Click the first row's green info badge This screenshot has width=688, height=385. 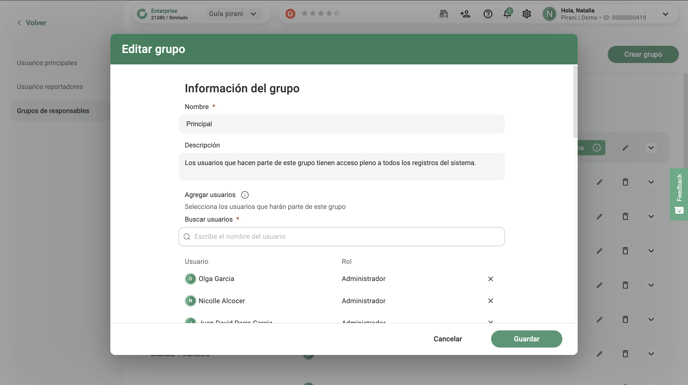coord(592,148)
